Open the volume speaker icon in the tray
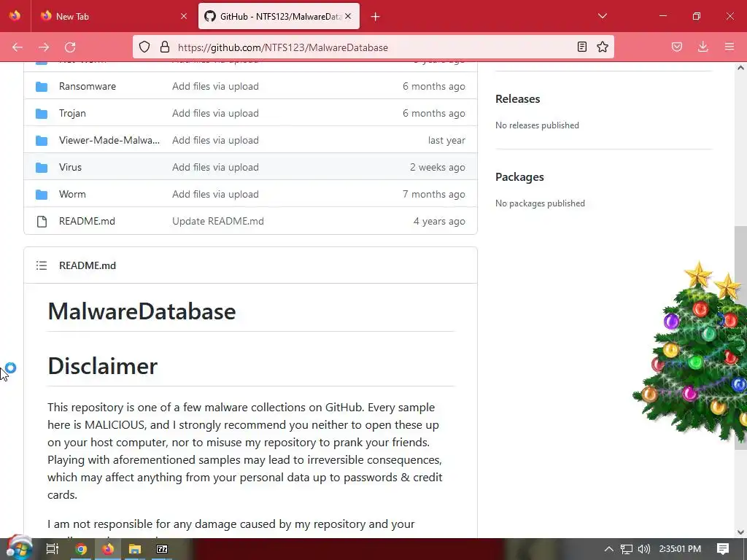 643,549
